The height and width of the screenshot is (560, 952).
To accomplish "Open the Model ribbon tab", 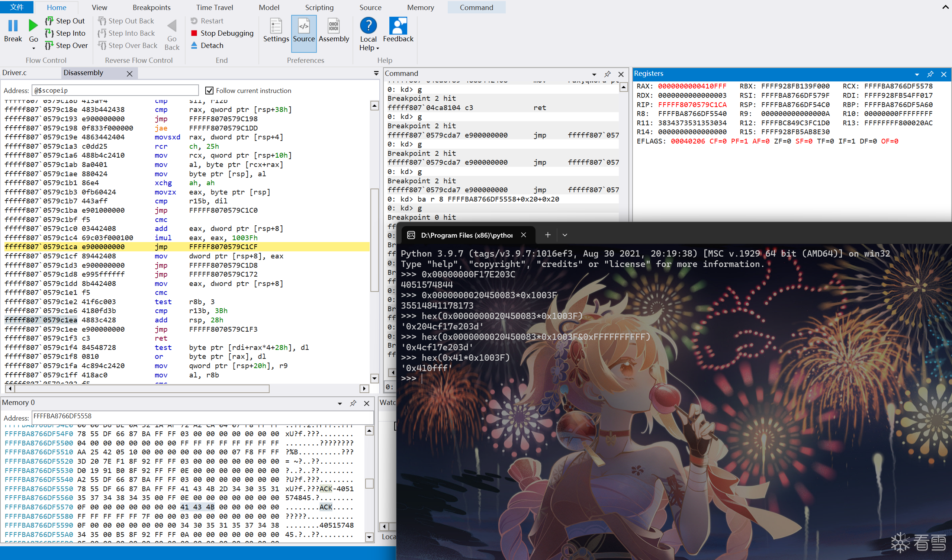I will tap(269, 7).
